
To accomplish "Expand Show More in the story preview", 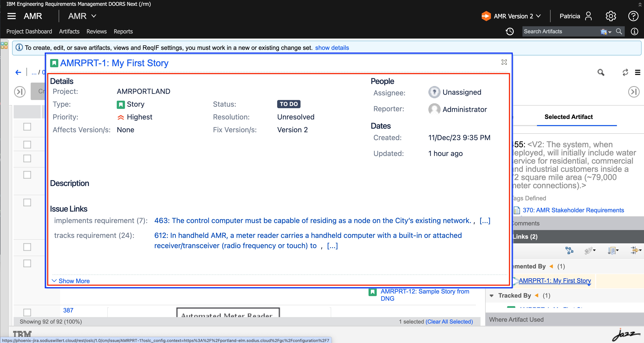I will point(71,281).
